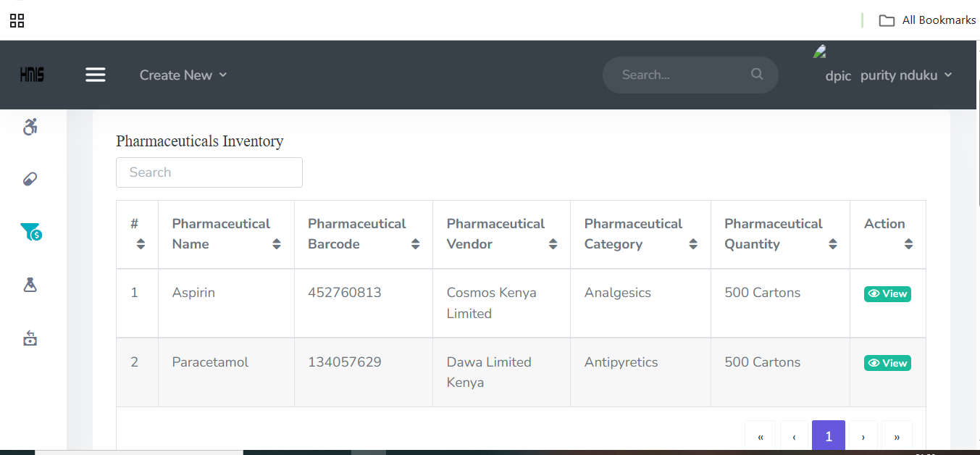This screenshot has height=455, width=980.
Task: View the Paracetamol record
Action: coord(887,363)
